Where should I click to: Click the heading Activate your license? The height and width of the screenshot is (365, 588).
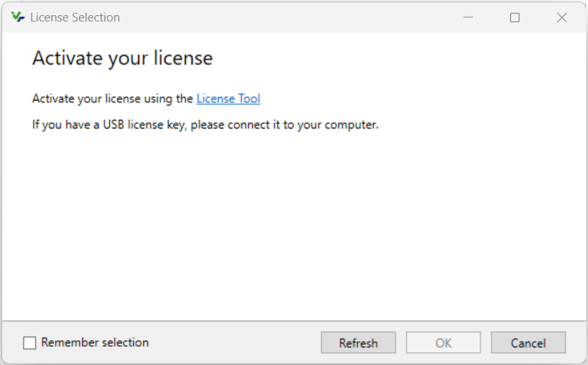pyautogui.click(x=123, y=58)
